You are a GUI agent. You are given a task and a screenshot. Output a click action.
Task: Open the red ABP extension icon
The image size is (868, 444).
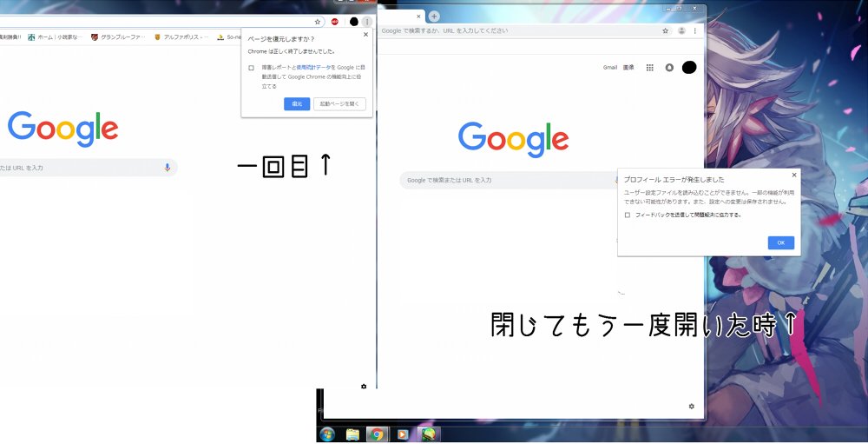(x=334, y=22)
